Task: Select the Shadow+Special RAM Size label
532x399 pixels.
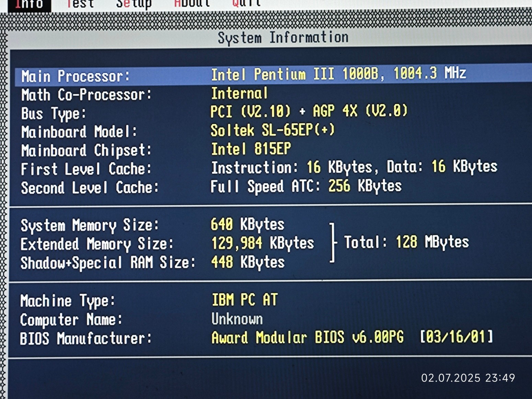Action: (108, 263)
